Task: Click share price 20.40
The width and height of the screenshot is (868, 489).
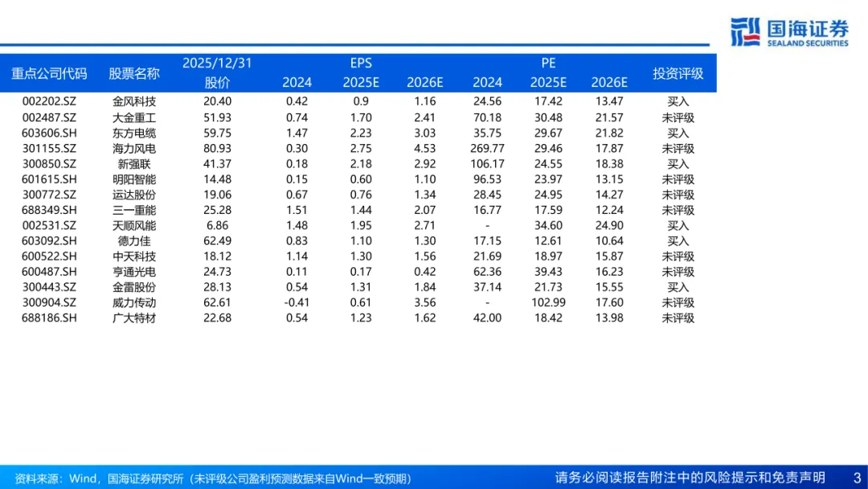Action: (217, 101)
